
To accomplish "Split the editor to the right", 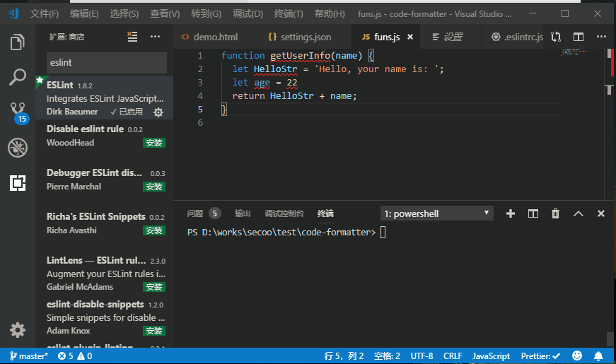I will pyautogui.click(x=579, y=37).
